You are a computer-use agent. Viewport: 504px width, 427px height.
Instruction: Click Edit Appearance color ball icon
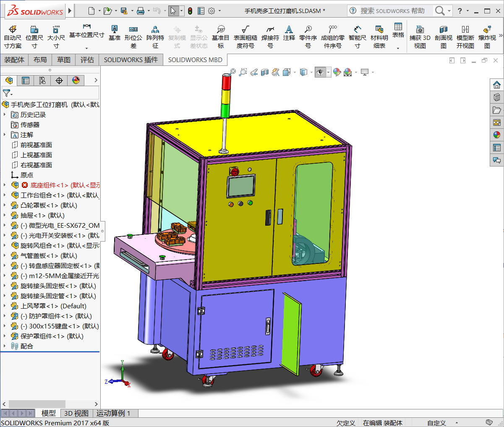pyautogui.click(x=337, y=72)
